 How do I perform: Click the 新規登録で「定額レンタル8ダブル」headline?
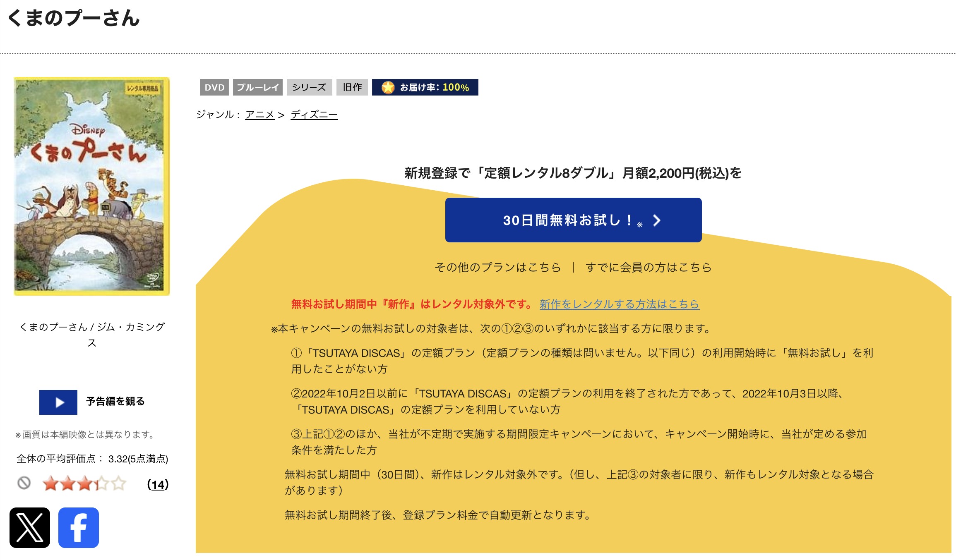click(x=573, y=173)
